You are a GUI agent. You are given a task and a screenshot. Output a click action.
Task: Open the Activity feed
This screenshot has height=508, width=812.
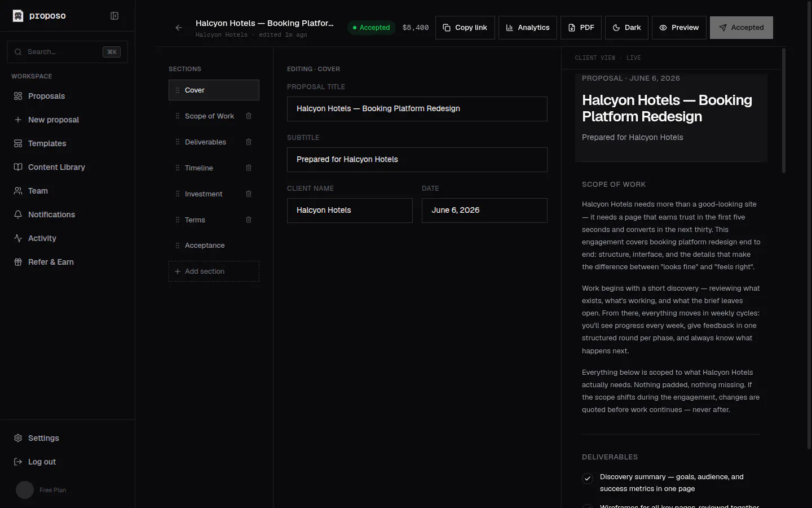tap(68, 238)
